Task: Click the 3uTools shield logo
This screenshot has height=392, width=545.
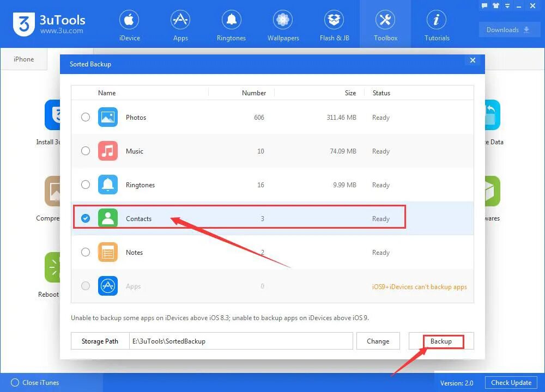Action: pos(24,24)
